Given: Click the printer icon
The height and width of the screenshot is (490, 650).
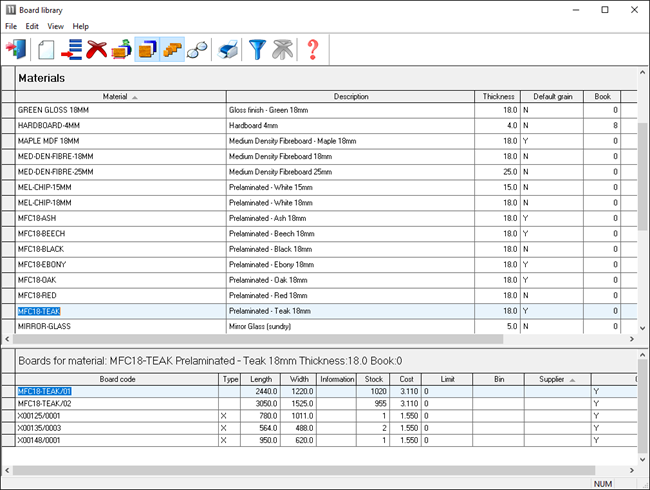Looking at the screenshot, I should click(228, 49).
